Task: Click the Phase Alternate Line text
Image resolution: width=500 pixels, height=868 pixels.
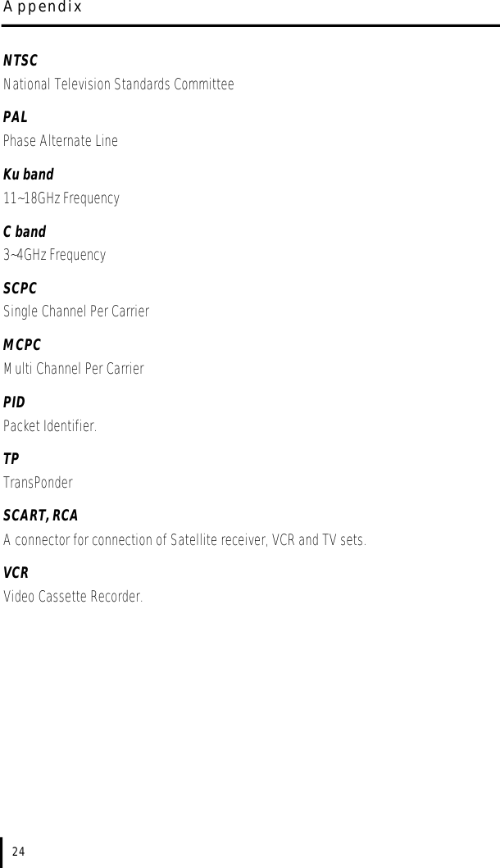Action: pos(61,141)
